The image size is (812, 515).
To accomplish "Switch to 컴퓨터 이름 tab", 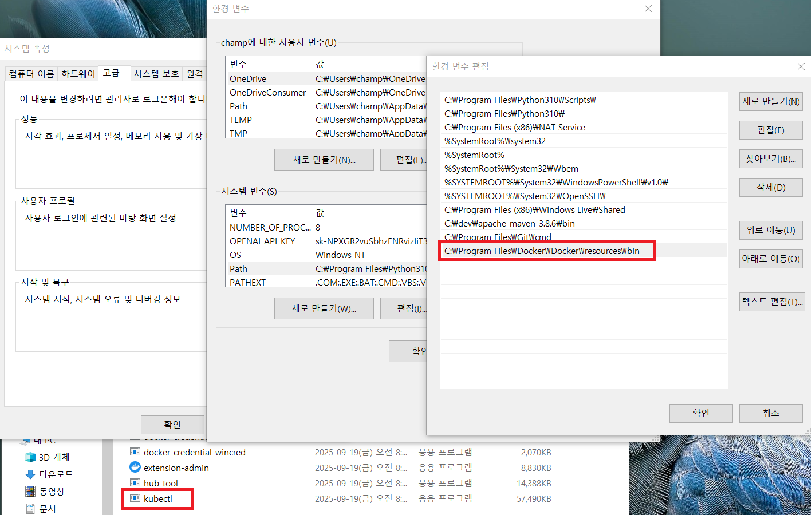I will [31, 74].
